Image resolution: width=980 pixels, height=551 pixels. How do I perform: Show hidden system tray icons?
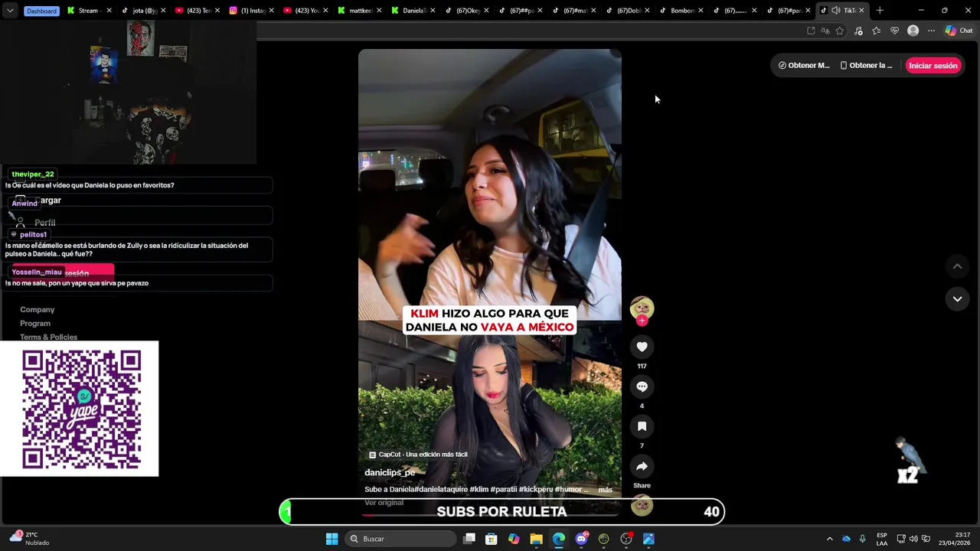pyautogui.click(x=829, y=539)
